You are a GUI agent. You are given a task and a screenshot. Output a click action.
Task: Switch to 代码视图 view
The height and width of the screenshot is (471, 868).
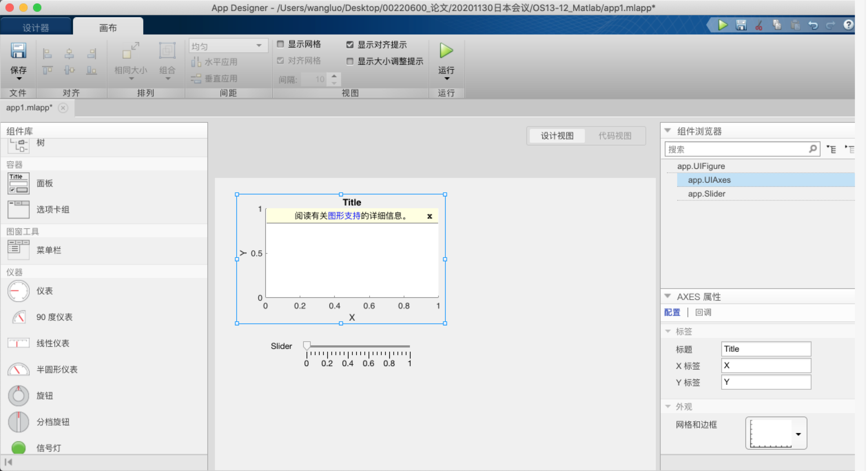pyautogui.click(x=616, y=136)
